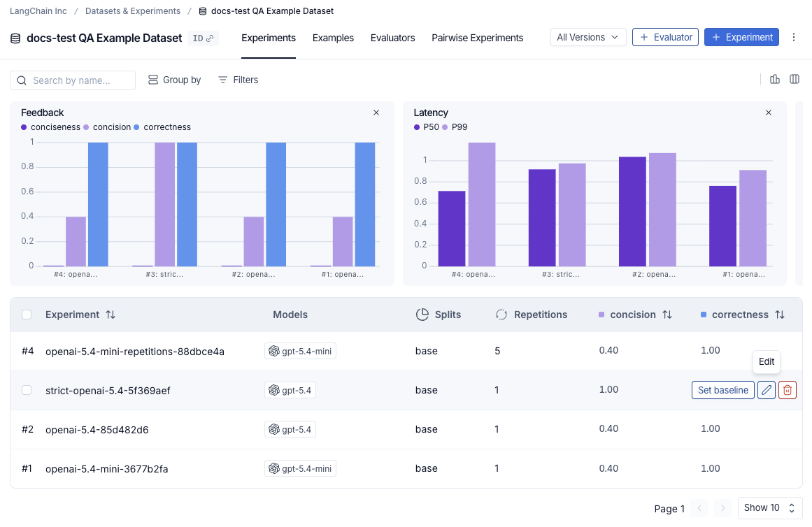Close the Latency chart panel
The height and width of the screenshot is (527, 812).
pos(769,113)
